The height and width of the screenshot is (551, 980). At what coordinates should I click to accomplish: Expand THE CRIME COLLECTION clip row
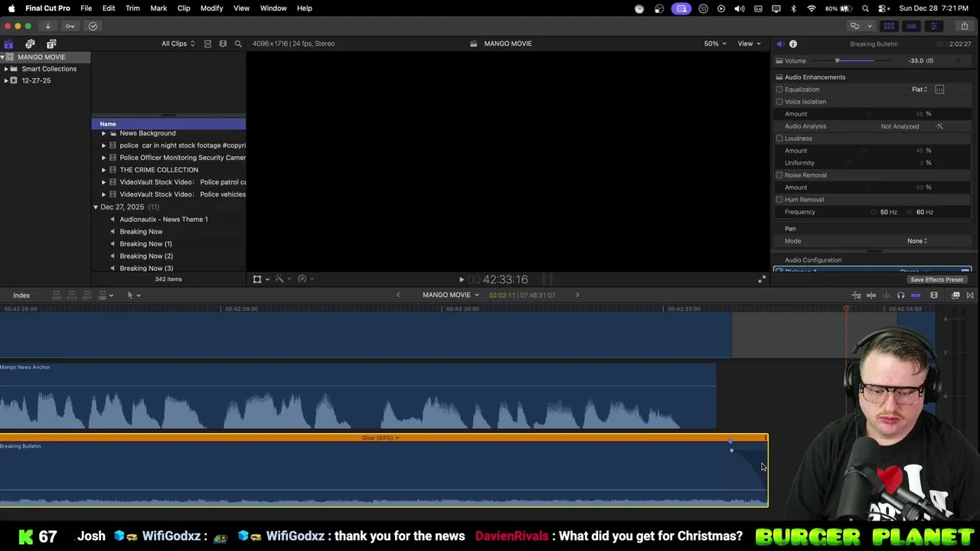(x=104, y=170)
